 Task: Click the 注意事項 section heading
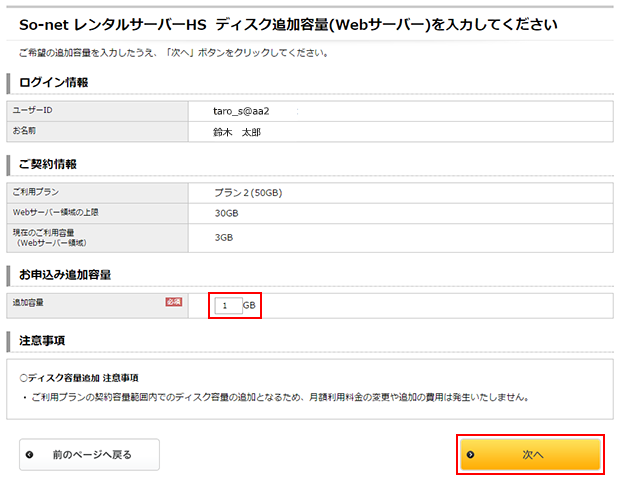pyautogui.click(x=42, y=340)
